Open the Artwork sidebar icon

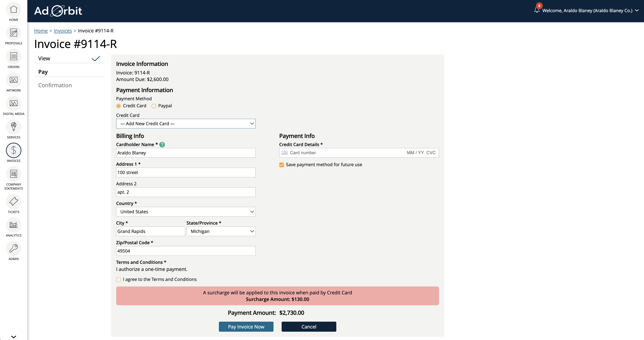13,80
